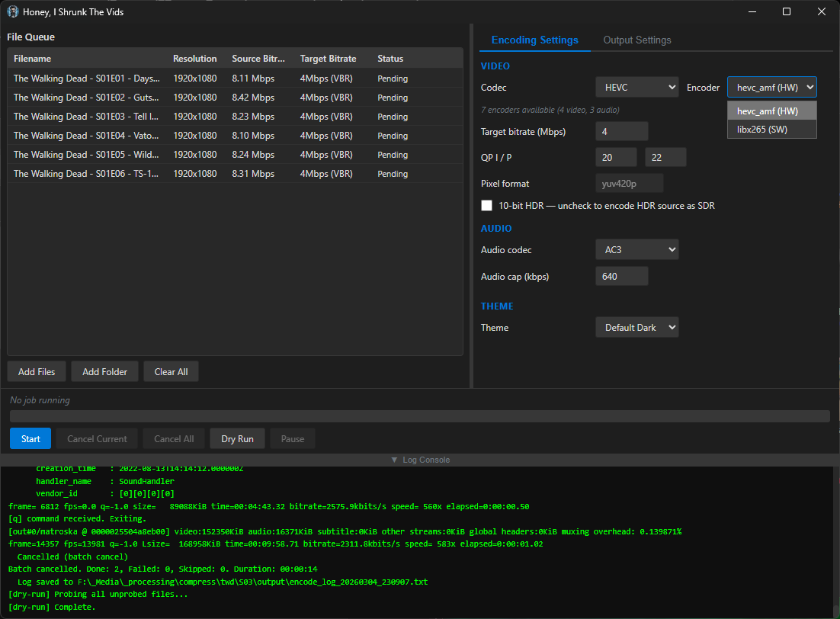Open the Audio codec dropdown
The width and height of the screenshot is (840, 619).
coord(636,250)
